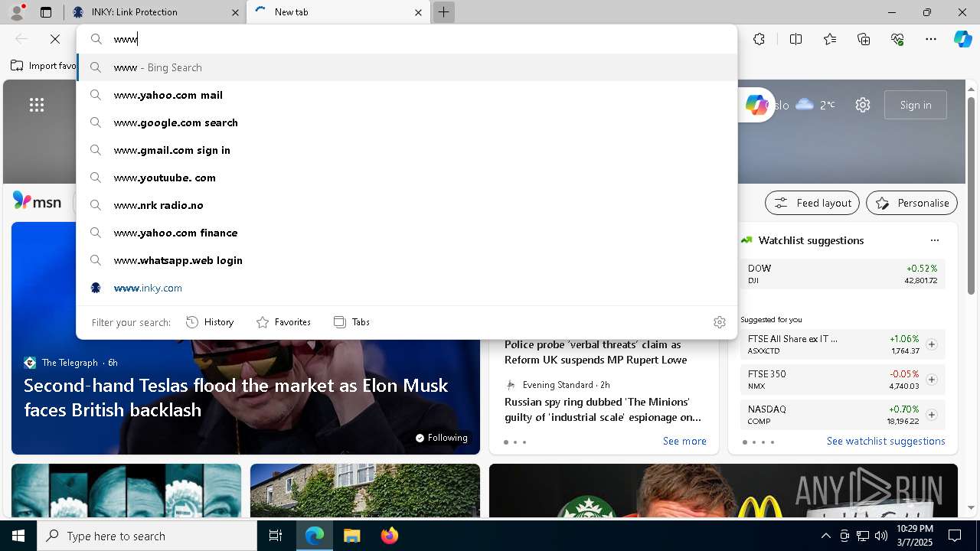This screenshot has width=980, height=551.
Task: Select the www.yahoo.com finance suggestion
Action: point(407,233)
